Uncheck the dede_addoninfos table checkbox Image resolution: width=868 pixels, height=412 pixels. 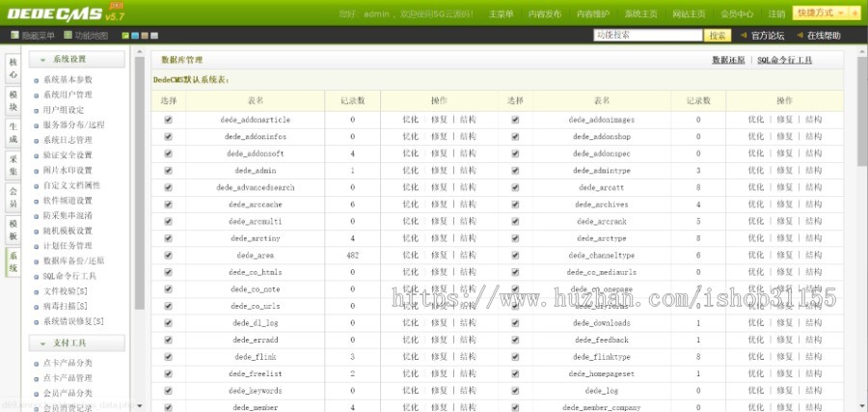168,136
